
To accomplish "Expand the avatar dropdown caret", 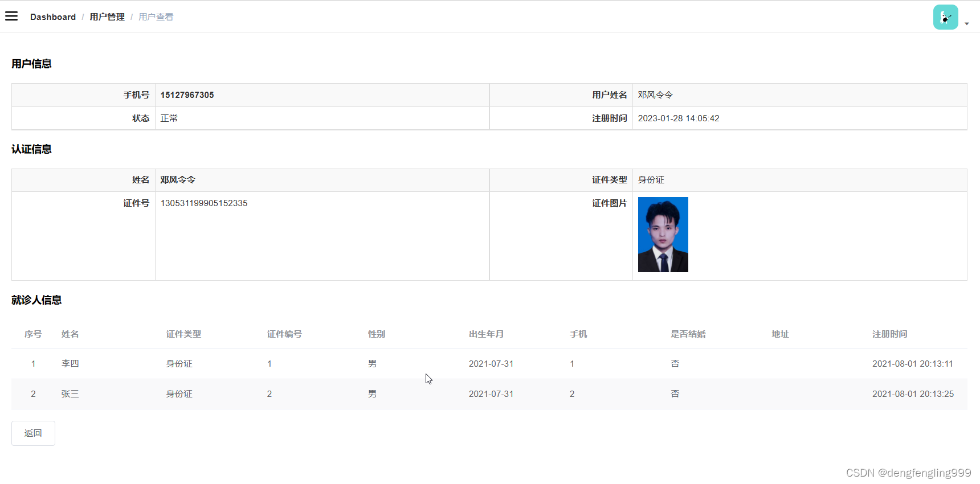I will [x=967, y=24].
